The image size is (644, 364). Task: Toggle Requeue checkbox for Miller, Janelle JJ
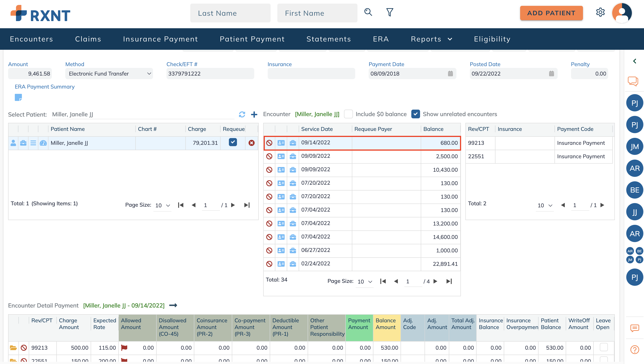(x=233, y=142)
